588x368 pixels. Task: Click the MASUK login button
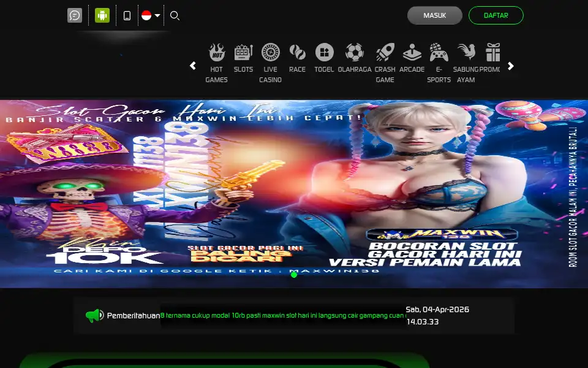(435, 15)
